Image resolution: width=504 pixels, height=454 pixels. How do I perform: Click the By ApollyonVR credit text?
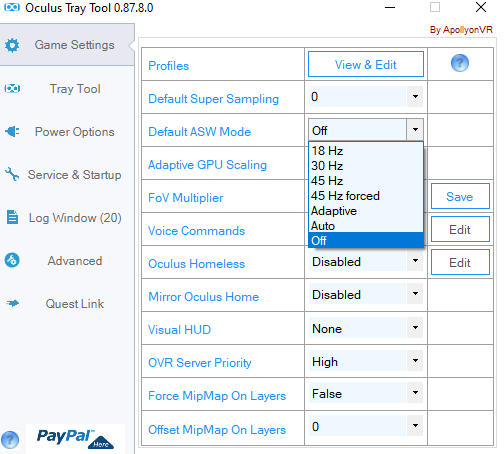(461, 30)
